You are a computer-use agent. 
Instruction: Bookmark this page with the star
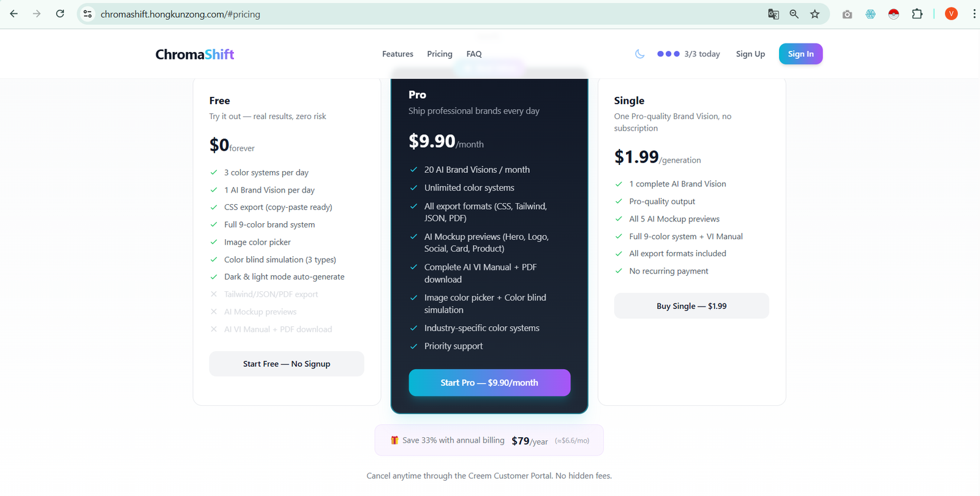coord(815,14)
